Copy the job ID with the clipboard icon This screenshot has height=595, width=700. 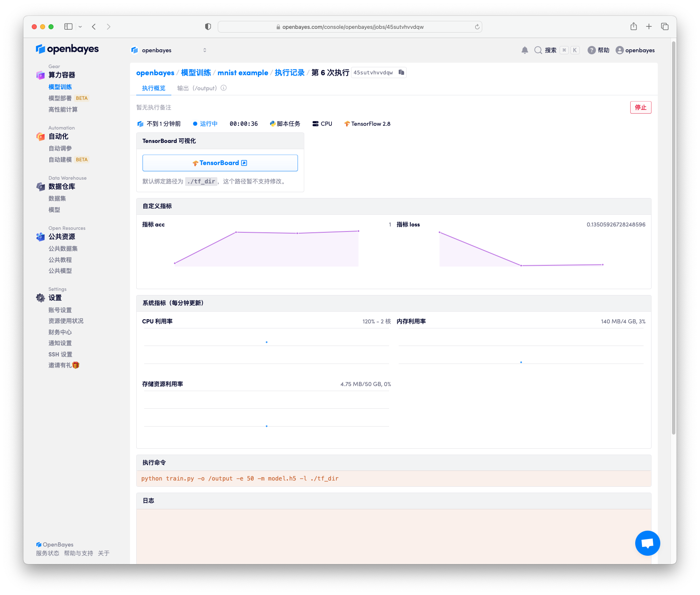pyautogui.click(x=401, y=72)
